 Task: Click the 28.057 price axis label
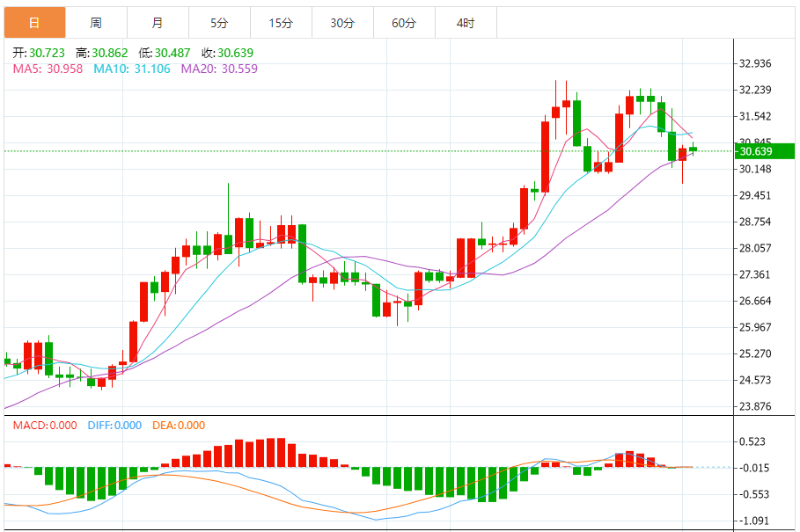tap(755, 249)
